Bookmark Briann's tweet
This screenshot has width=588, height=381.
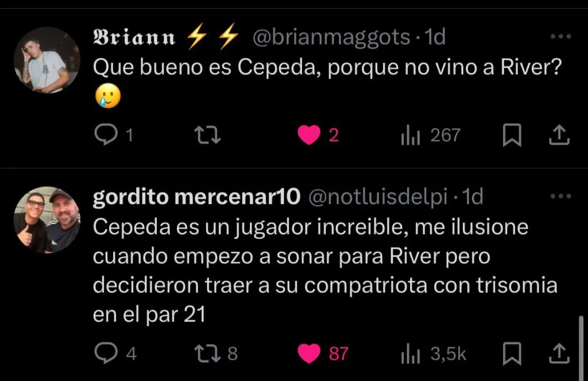[x=512, y=135]
